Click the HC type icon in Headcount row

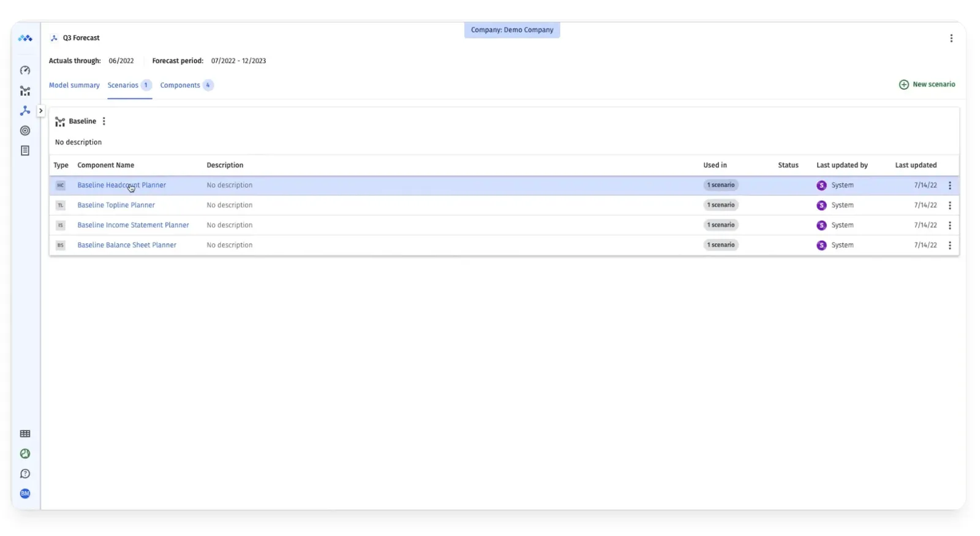(60, 185)
